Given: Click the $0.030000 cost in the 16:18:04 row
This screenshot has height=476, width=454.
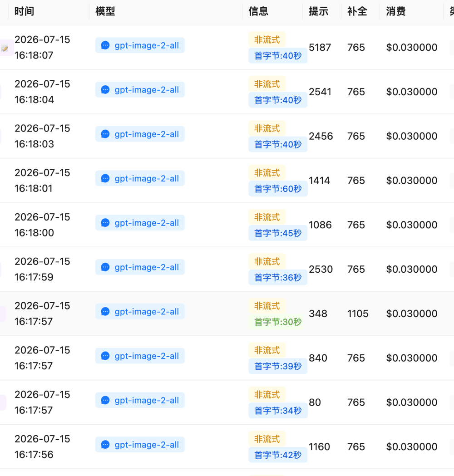Looking at the screenshot, I should (411, 92).
